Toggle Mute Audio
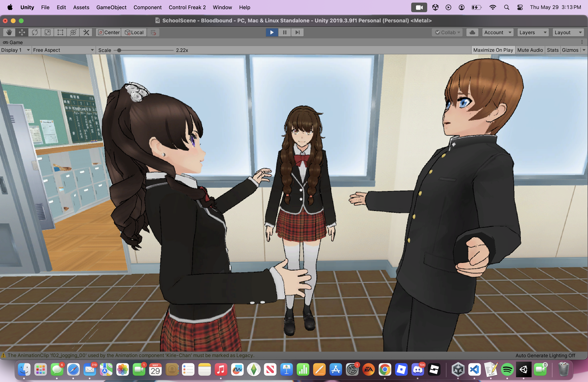Screen dimensions: 588x382 click(x=530, y=50)
